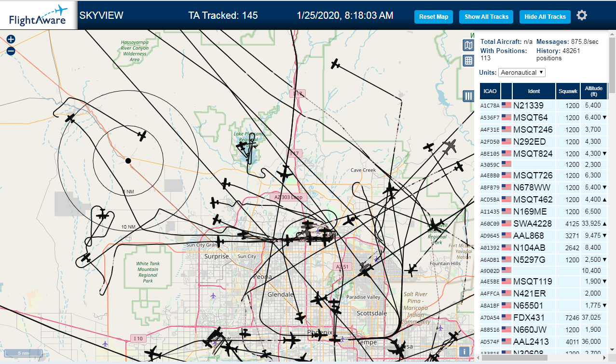Select the N678WW aircraft row
This screenshot has height=364, width=616.
[544, 187]
